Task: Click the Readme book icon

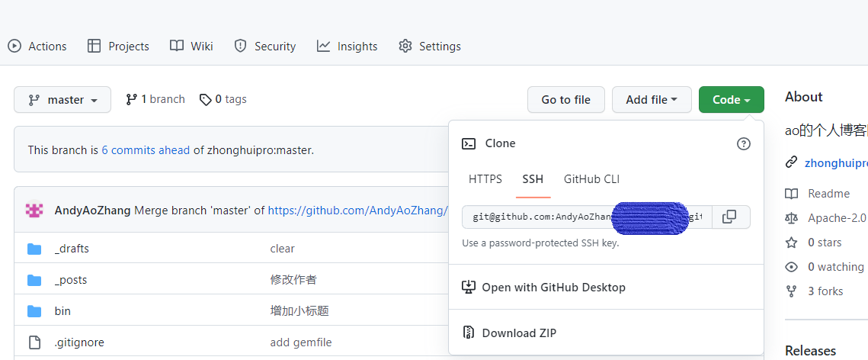Action: [x=792, y=194]
